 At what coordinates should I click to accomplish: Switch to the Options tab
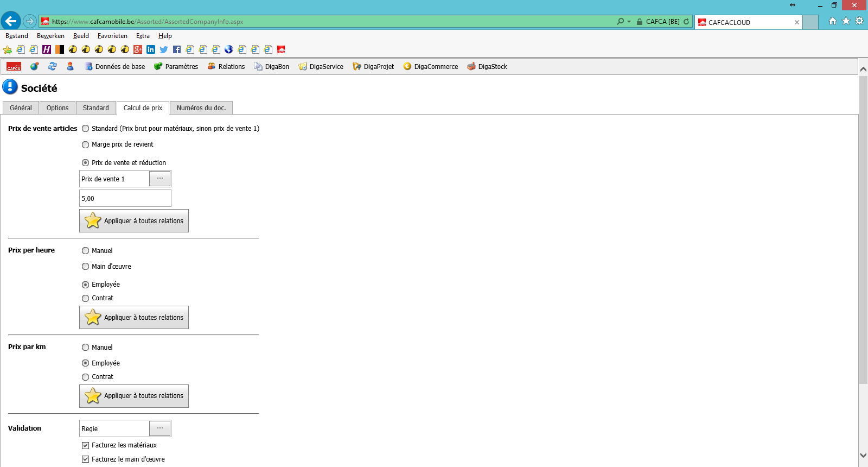tap(58, 108)
